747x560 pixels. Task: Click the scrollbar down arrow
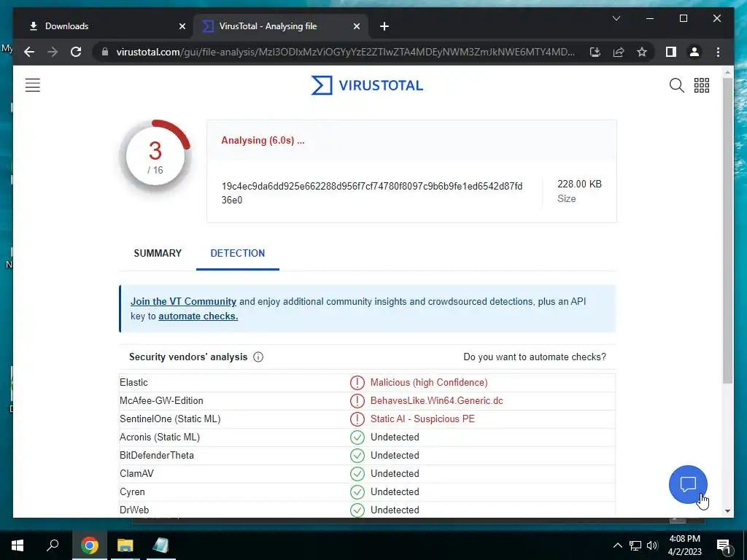pyautogui.click(x=727, y=511)
